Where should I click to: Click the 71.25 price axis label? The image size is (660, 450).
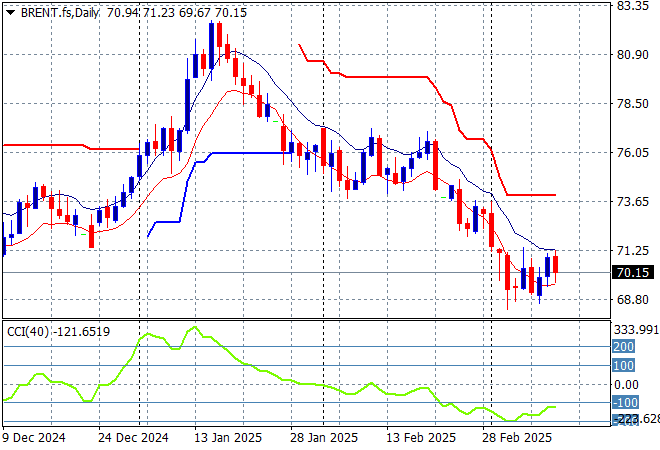(633, 251)
